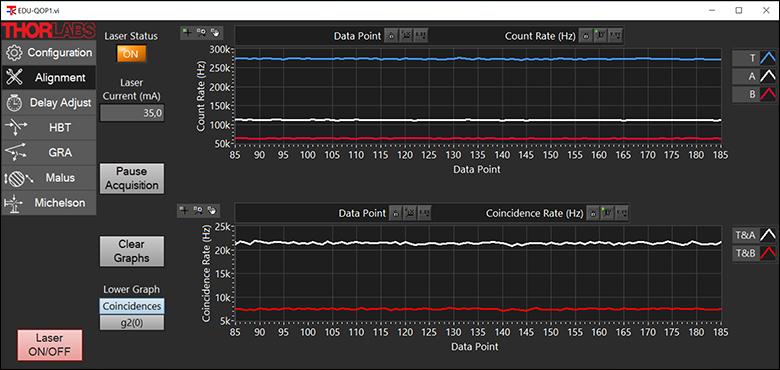Select the pan hand tool on lower graph

coord(211,211)
